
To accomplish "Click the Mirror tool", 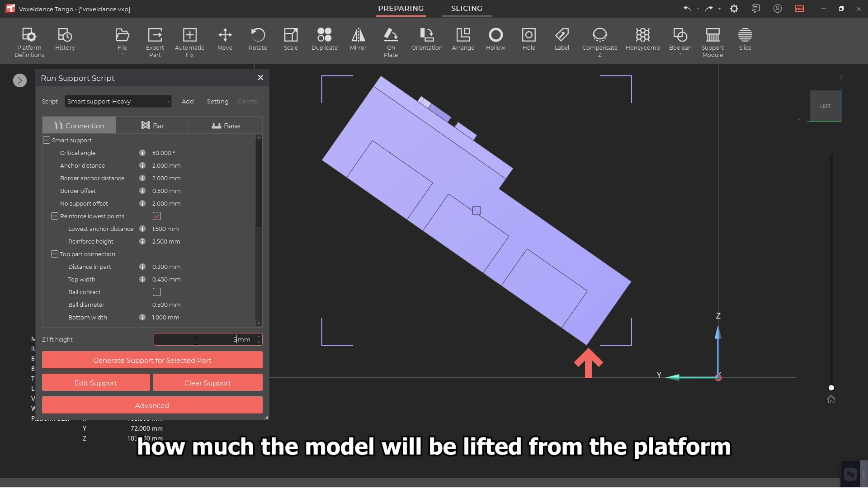I will coord(358,41).
